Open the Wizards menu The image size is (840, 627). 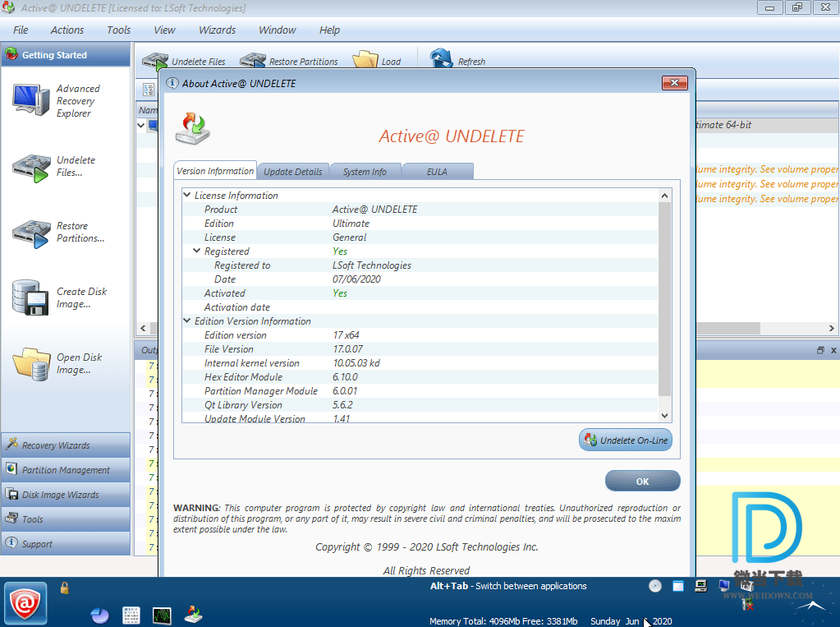pyautogui.click(x=217, y=30)
